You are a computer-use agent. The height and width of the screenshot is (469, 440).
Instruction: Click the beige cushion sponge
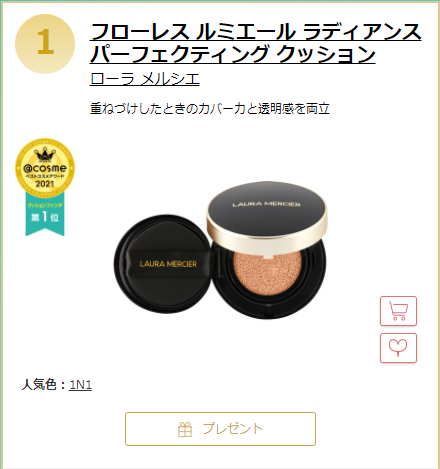(268, 273)
